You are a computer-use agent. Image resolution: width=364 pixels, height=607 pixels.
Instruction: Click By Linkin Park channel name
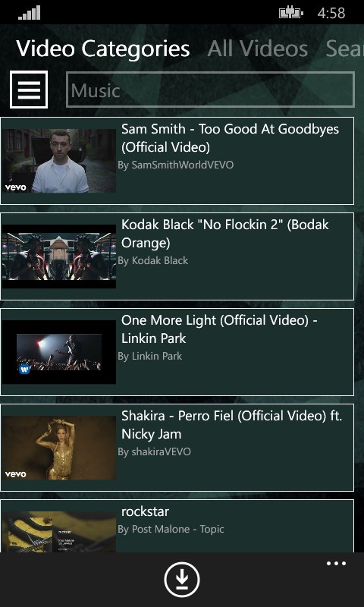coord(149,356)
